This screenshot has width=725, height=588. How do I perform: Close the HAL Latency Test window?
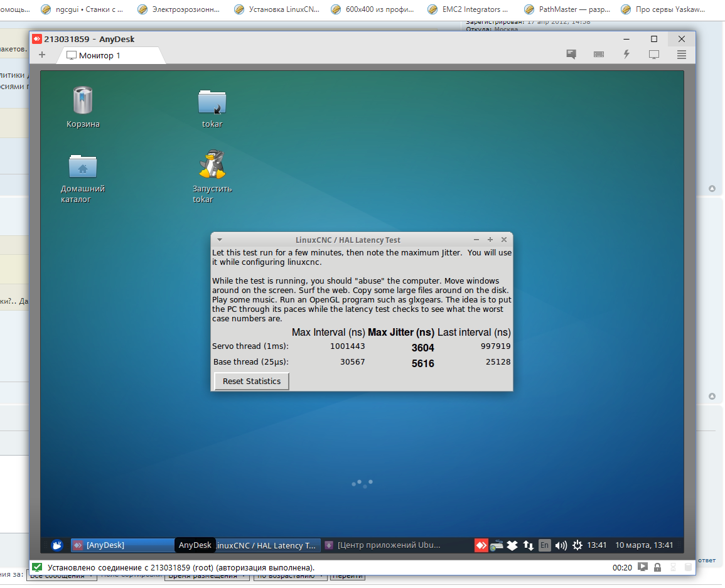[504, 240]
